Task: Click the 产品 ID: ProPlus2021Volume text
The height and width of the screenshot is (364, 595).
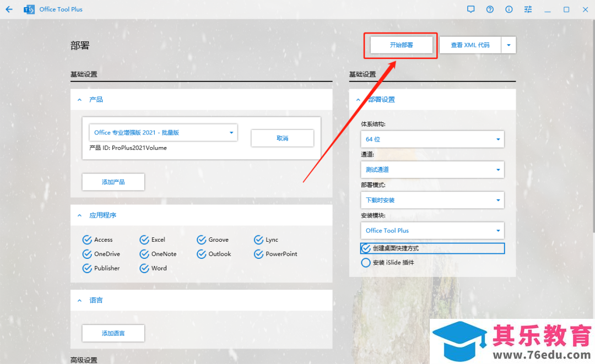Action: coord(128,148)
